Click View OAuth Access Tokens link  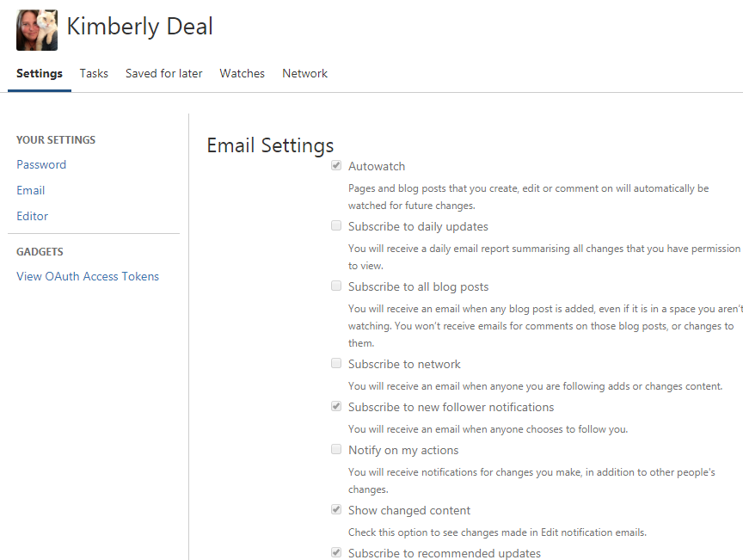pyautogui.click(x=88, y=276)
